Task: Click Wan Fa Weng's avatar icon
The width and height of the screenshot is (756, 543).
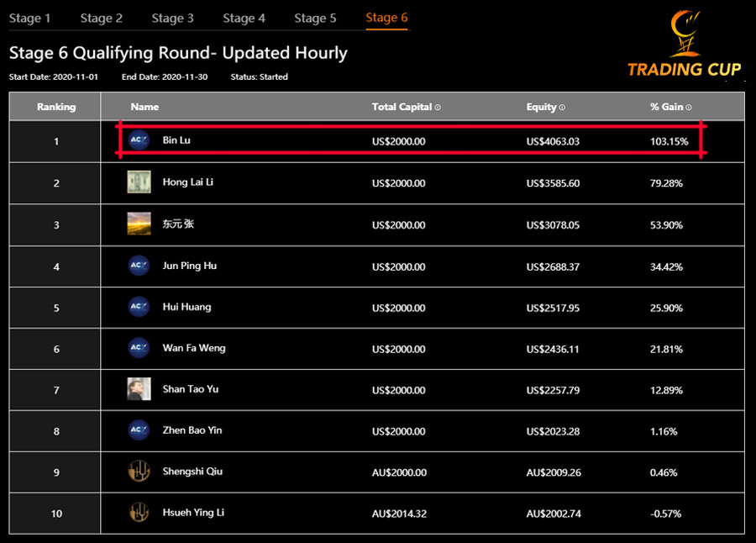Action: pyautogui.click(x=138, y=348)
